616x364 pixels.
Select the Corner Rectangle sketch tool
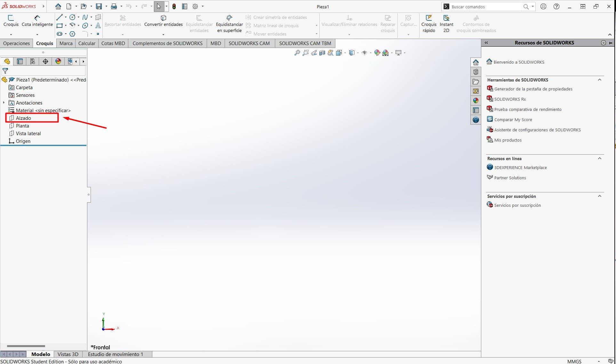pyautogui.click(x=59, y=26)
